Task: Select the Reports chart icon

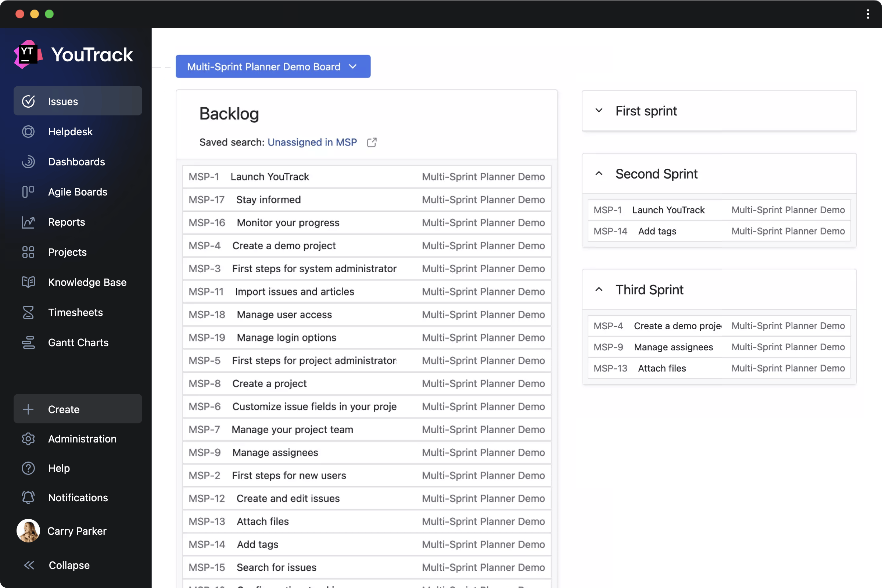Action: click(28, 222)
